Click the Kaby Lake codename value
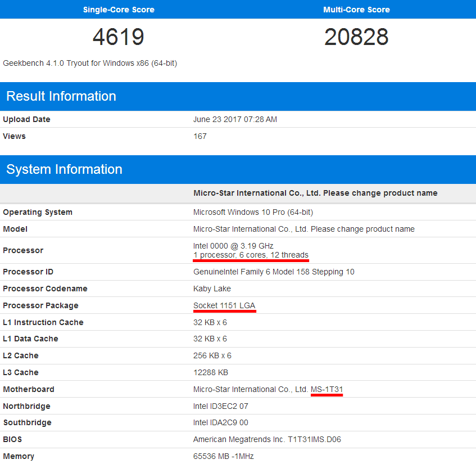Viewport: 476px width, 464px height. pos(212,289)
